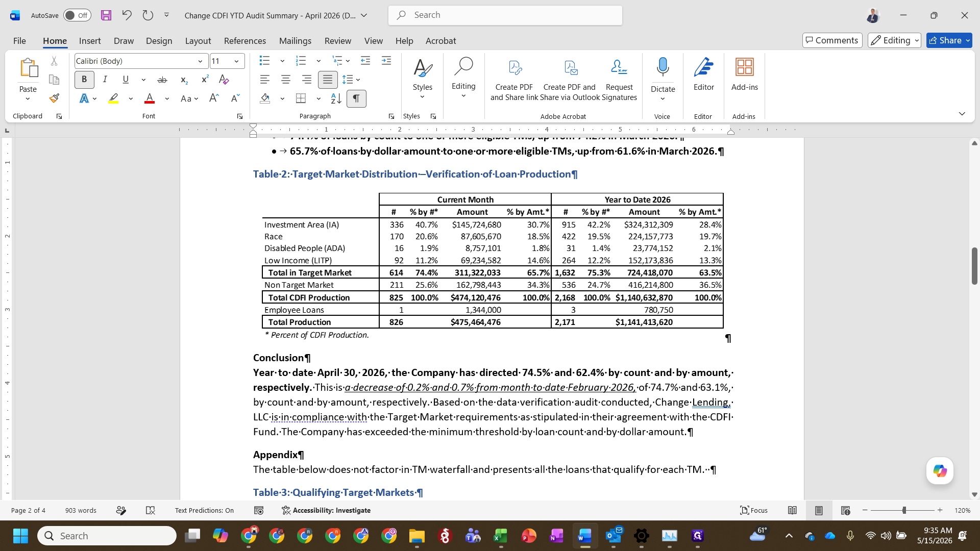Click Create PDF and Share via Outlook
Viewport: 980px width, 551px height.
[570, 80]
